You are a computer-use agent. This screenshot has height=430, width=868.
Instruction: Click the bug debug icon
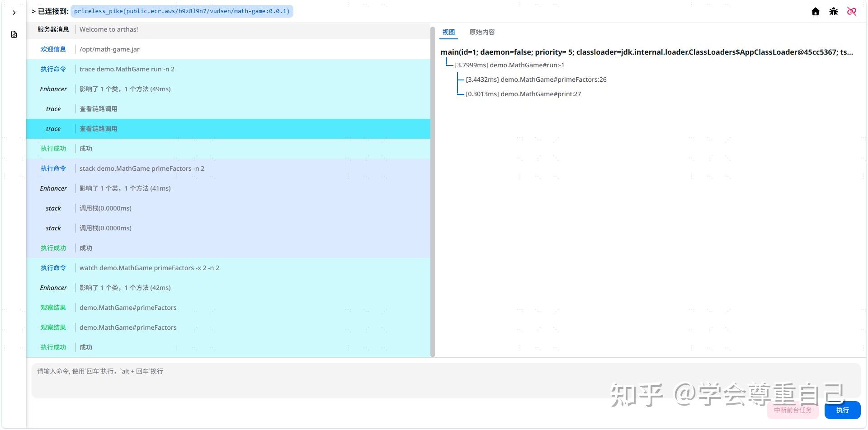834,11
